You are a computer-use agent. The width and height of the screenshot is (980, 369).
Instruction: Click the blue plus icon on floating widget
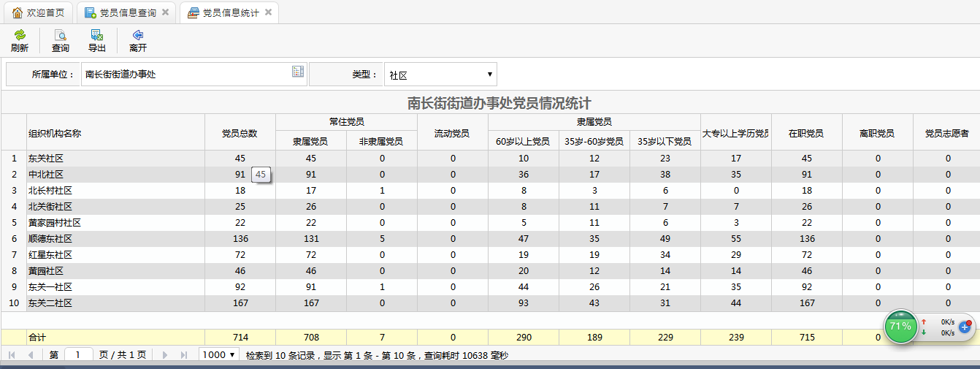965,327
